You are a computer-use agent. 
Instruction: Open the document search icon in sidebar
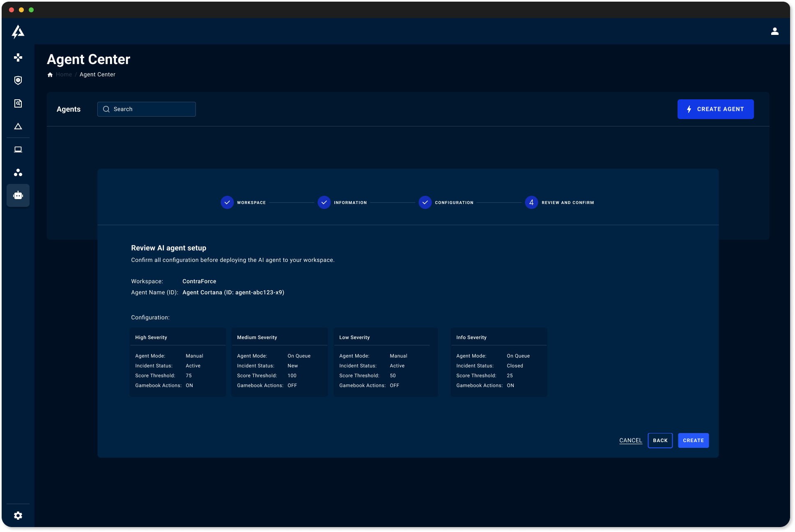18,103
